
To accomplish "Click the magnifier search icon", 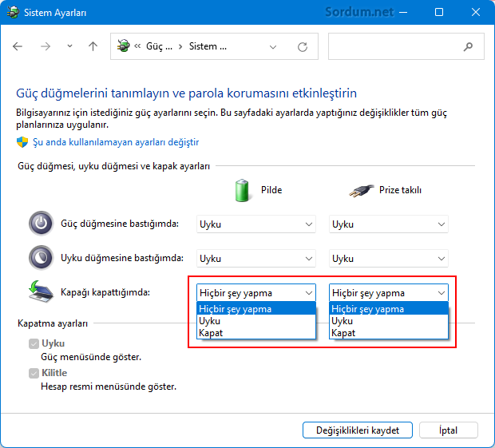I will (468, 47).
